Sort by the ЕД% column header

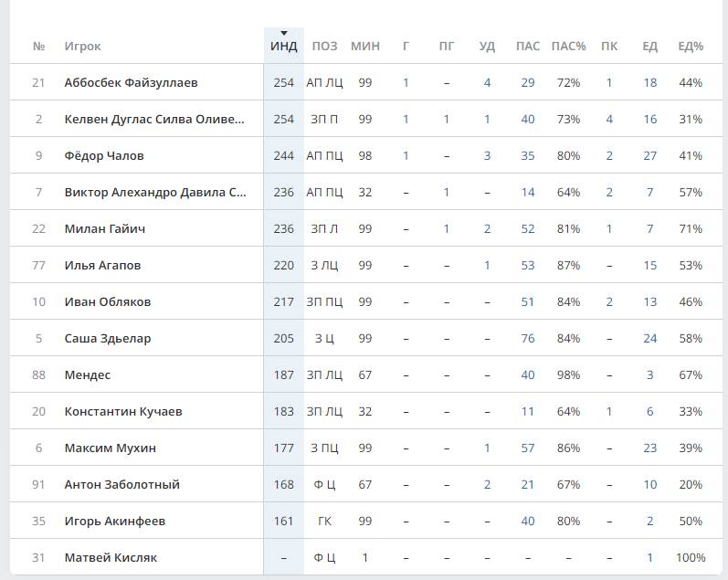pos(691,47)
